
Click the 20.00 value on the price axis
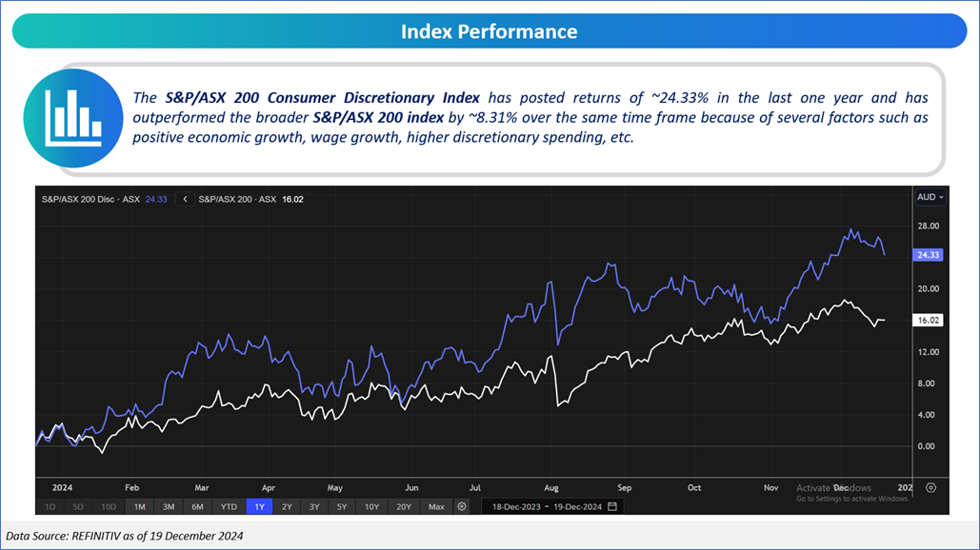coord(929,289)
